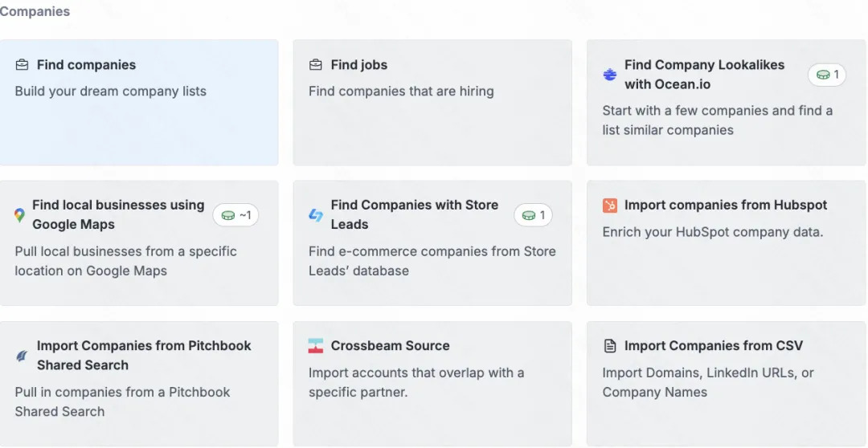Click the credit coin badge on Store Leads card

533,215
